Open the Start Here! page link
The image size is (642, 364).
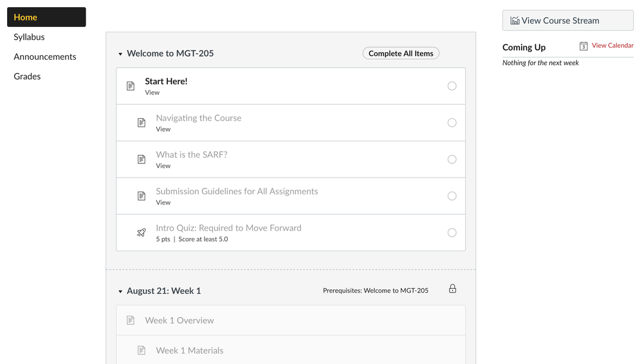(166, 81)
